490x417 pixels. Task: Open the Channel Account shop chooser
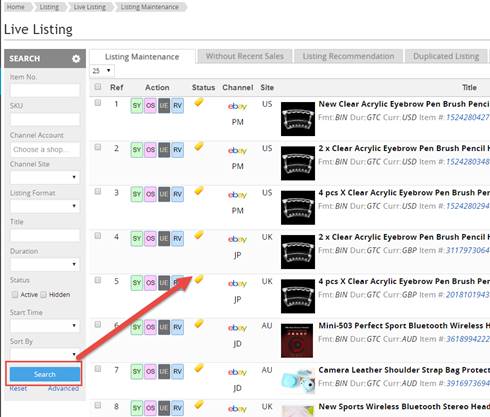pyautogui.click(x=45, y=150)
